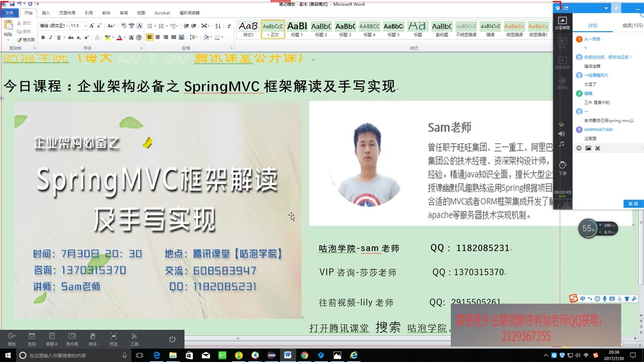
Task: Open the Line Spacing dropdown
Action: [x=194, y=37]
